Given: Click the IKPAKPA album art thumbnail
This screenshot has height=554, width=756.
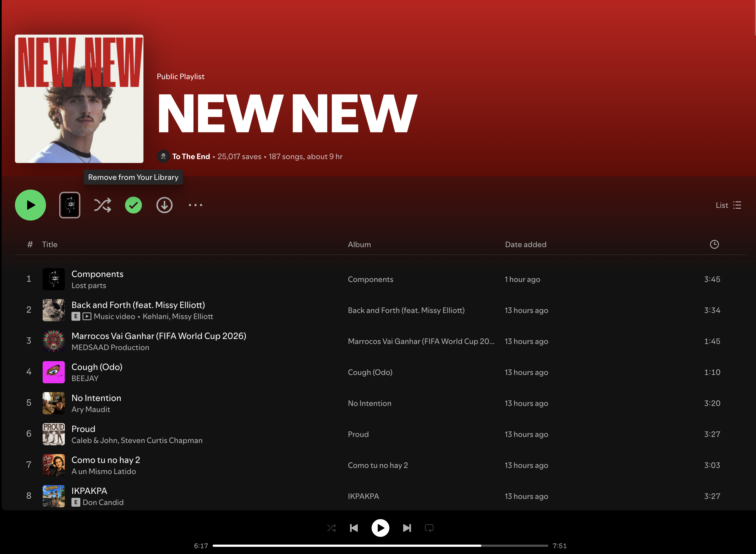Looking at the screenshot, I should click(54, 496).
